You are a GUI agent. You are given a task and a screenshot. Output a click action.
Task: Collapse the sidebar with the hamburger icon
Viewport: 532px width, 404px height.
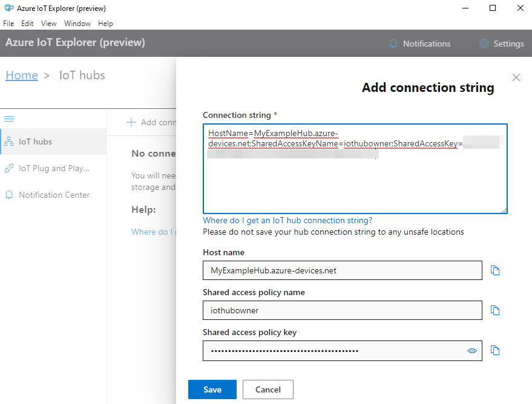10,119
